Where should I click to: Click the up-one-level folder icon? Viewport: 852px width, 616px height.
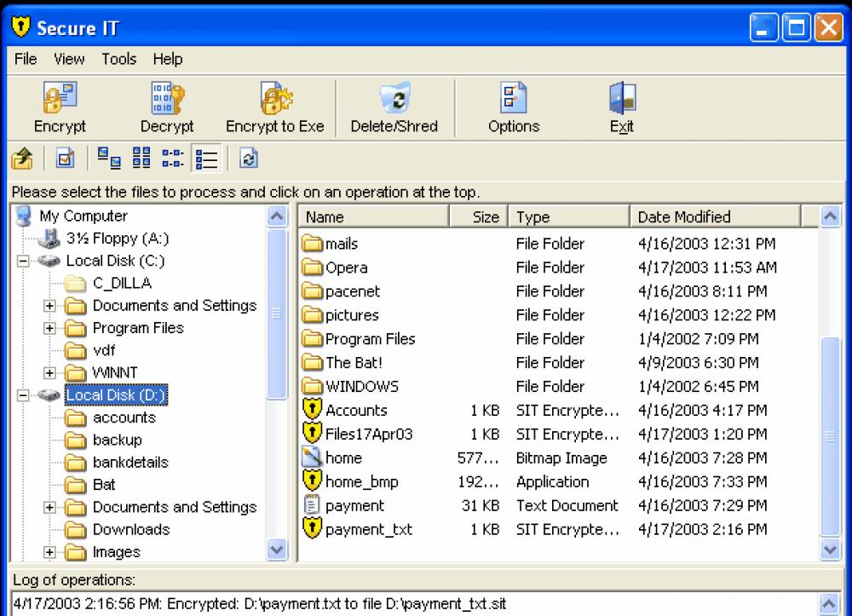coord(22,158)
